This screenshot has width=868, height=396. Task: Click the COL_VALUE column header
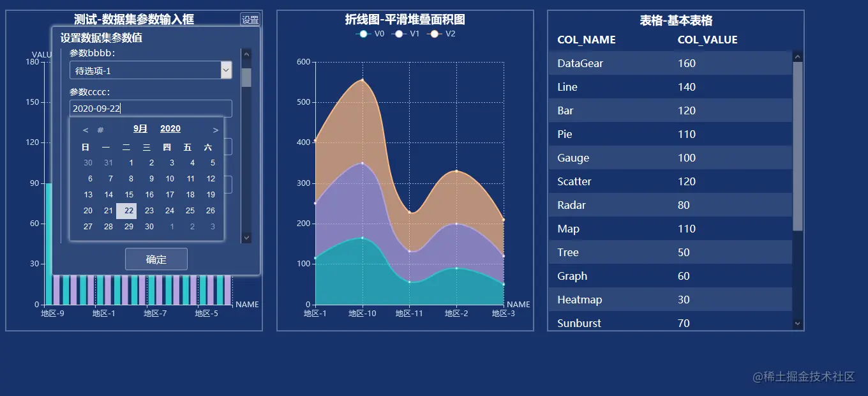point(708,40)
